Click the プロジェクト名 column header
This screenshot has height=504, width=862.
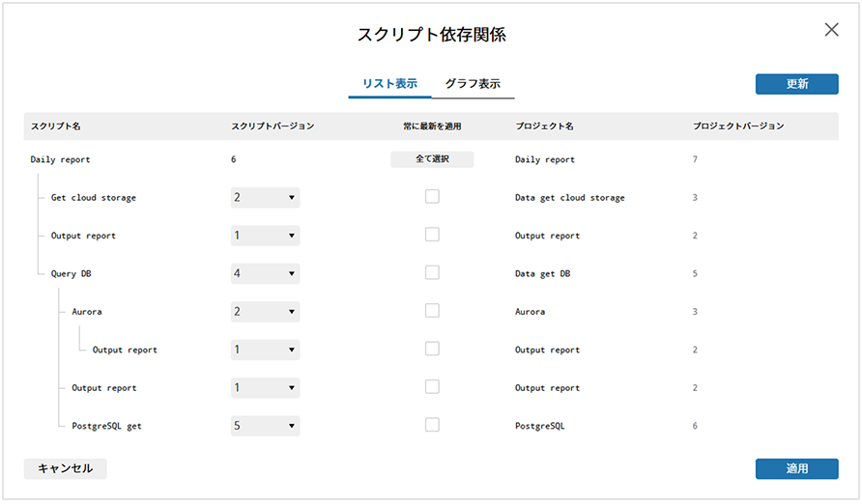[x=544, y=126]
